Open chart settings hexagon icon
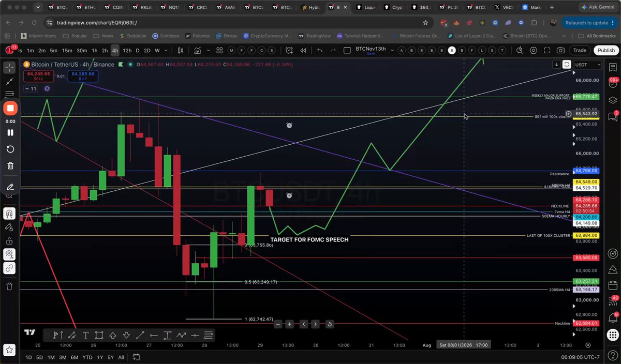The height and width of the screenshot is (364, 621). coord(534,50)
